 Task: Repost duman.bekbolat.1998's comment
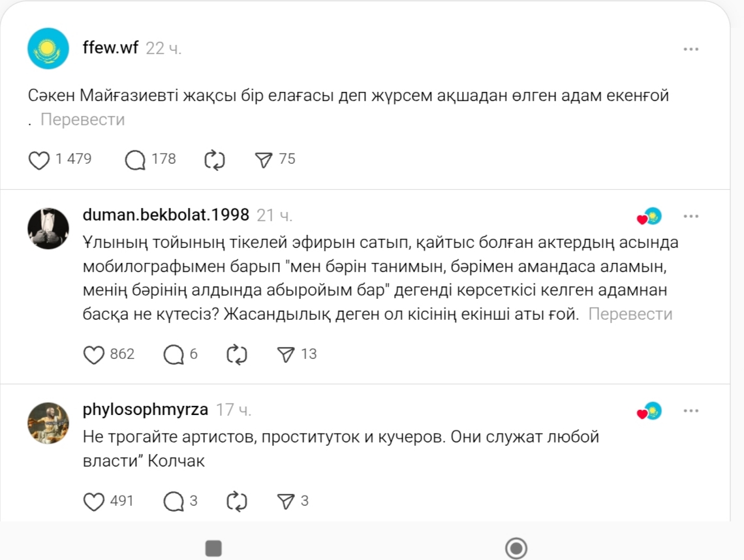click(x=236, y=354)
